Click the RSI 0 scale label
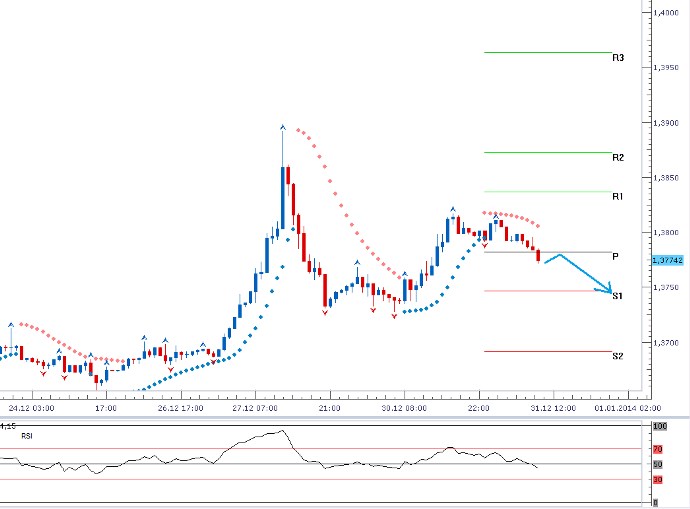690x509 pixels. click(656, 502)
